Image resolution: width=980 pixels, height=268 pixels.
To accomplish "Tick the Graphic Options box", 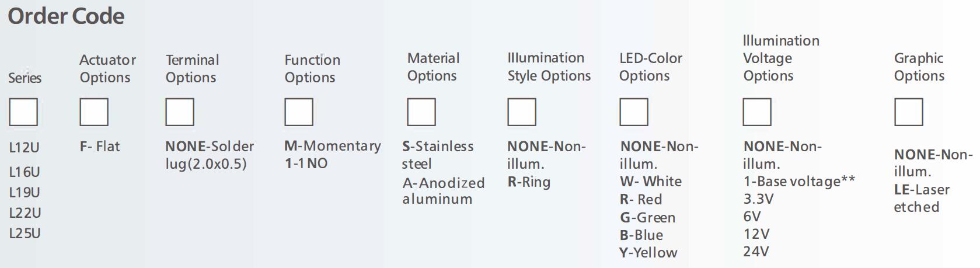I will [909, 112].
